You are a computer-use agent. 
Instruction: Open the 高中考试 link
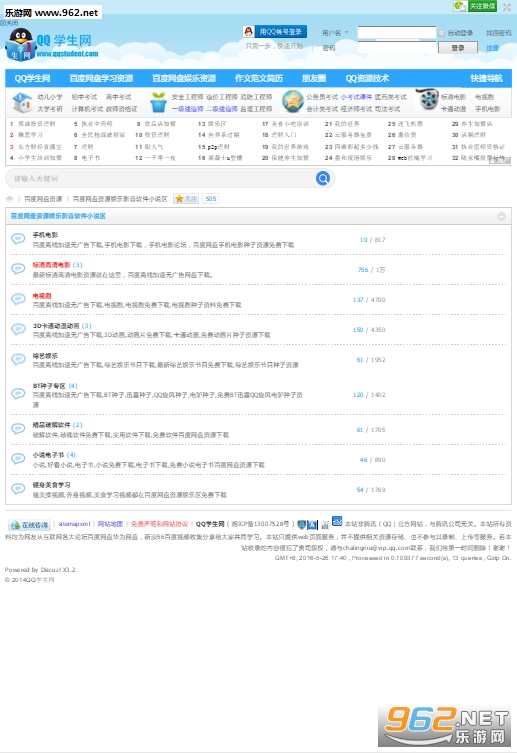click(119, 97)
